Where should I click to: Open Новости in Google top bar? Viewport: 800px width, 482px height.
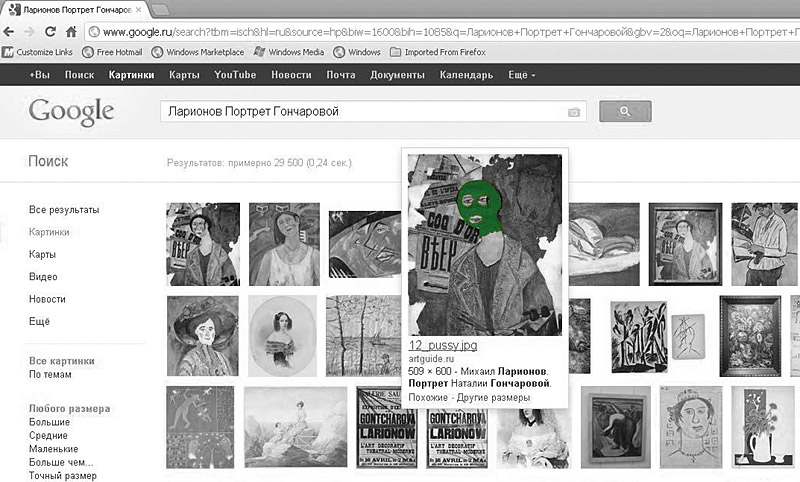pyautogui.click(x=291, y=75)
